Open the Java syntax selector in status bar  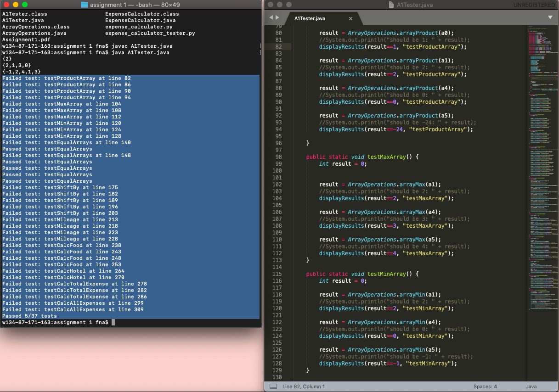pos(531,386)
